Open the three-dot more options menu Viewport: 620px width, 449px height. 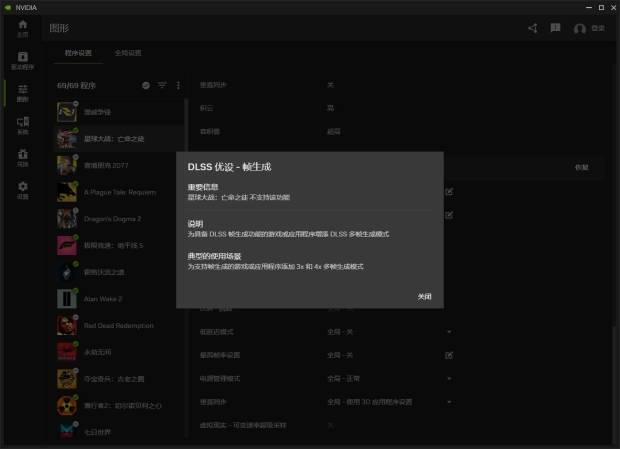point(178,85)
